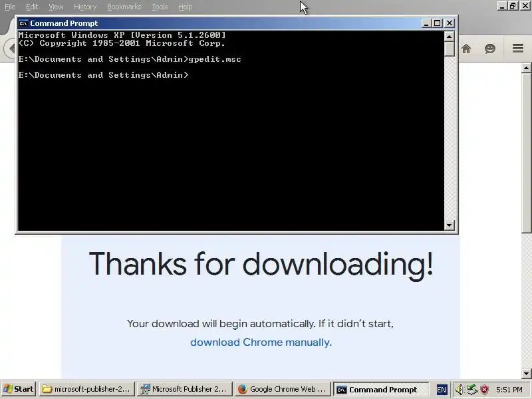Click the Command Prompt title bar icon
The width and height of the screenshot is (532, 399).
point(23,23)
